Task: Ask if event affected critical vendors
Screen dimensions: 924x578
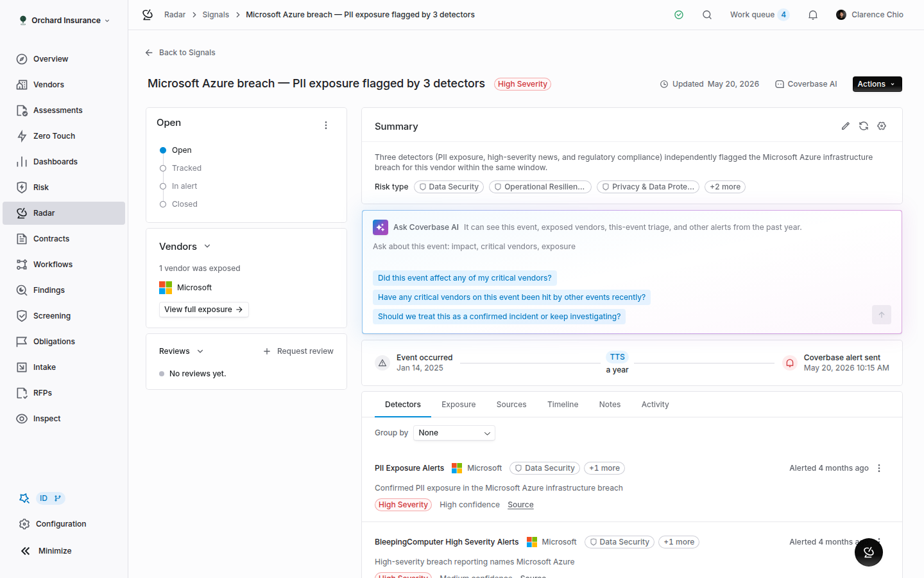Action: tap(465, 278)
